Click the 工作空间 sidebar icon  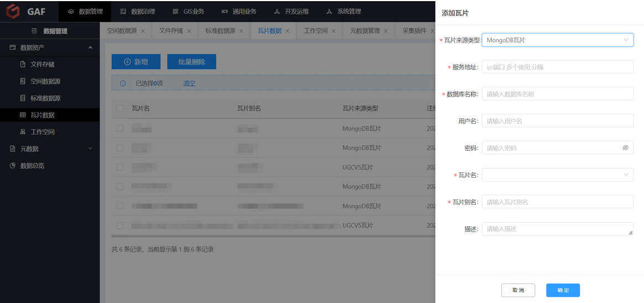pos(23,132)
